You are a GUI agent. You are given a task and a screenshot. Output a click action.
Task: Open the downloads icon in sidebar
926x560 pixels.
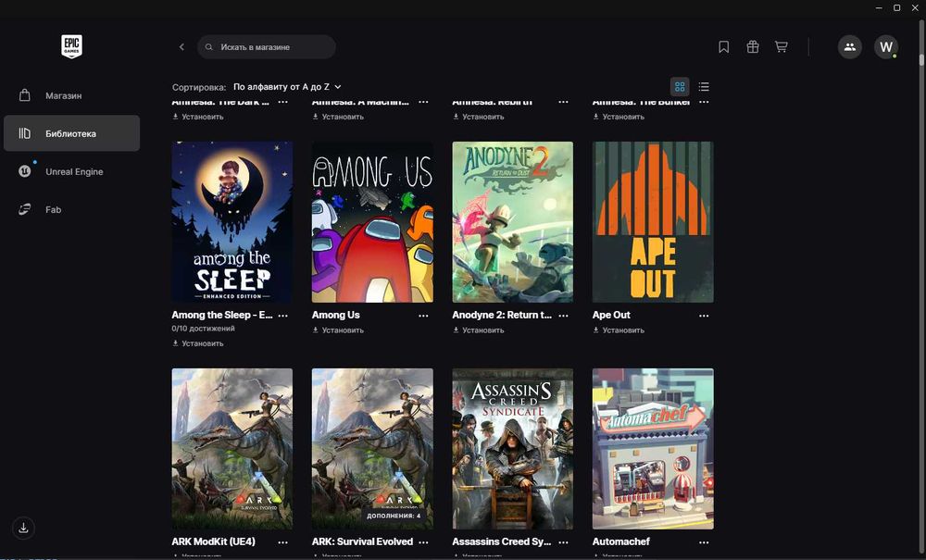click(x=24, y=528)
